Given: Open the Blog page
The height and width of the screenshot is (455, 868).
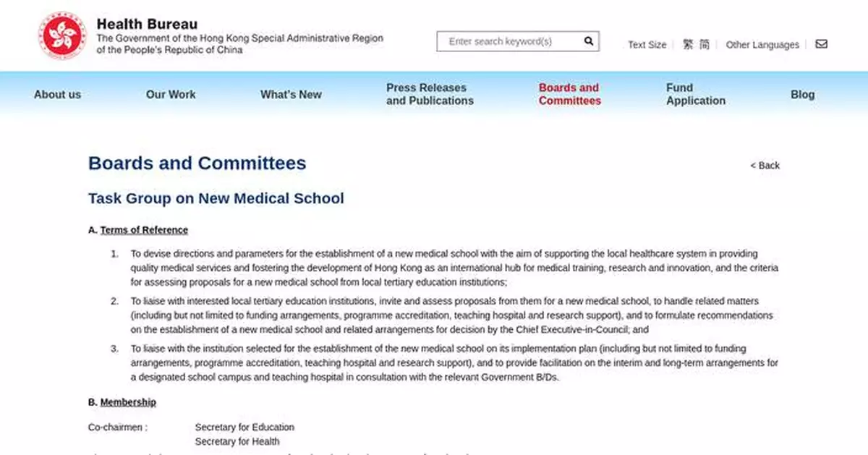Looking at the screenshot, I should pos(803,94).
